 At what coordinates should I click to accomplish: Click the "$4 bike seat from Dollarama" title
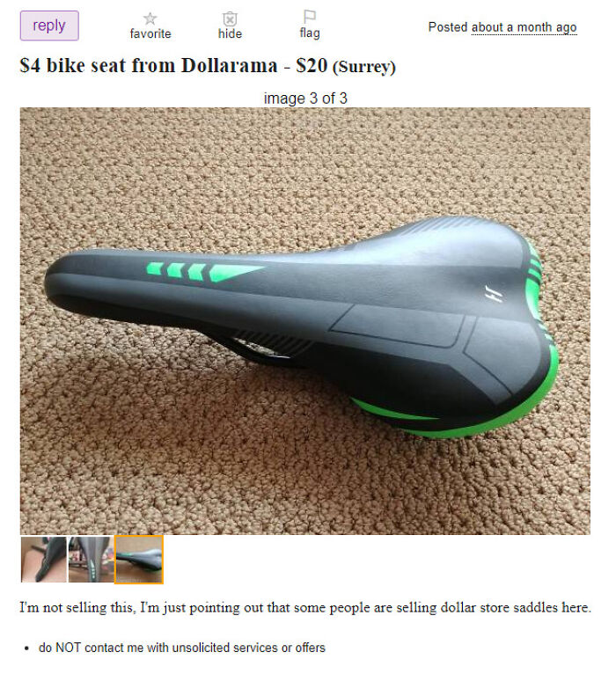(x=149, y=65)
